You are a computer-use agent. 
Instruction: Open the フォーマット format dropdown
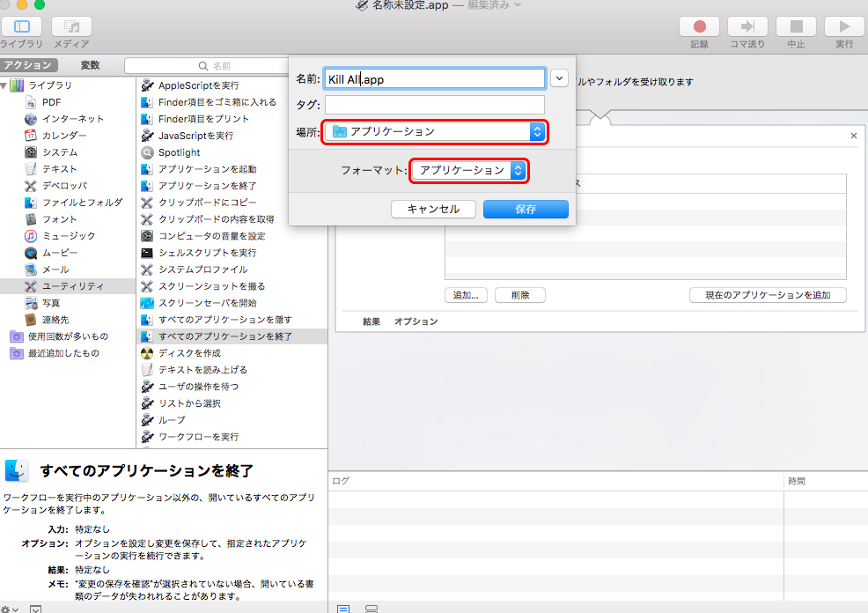click(x=470, y=170)
